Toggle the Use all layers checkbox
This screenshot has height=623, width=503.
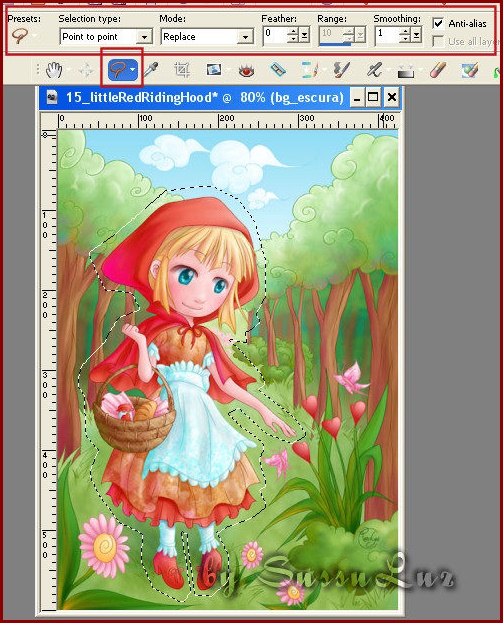click(x=438, y=41)
